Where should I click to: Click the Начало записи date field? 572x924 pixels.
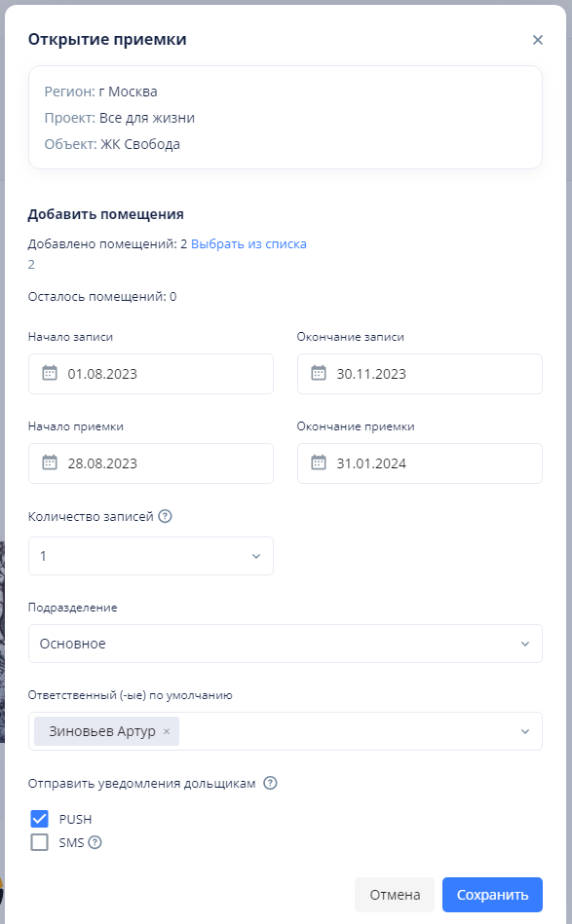pos(151,374)
